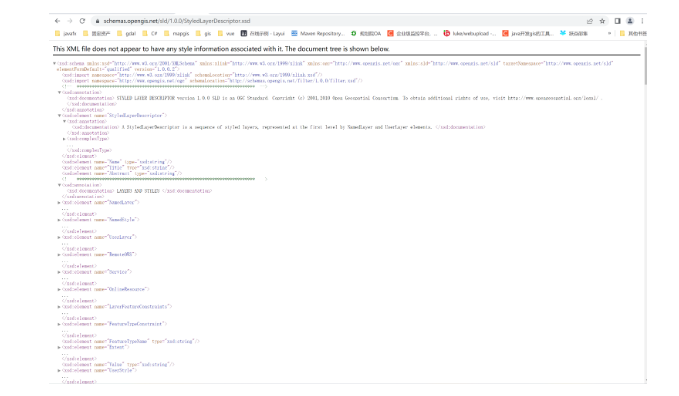Expand the Service element node
Viewport: 679px width, 396px height.
click(59, 272)
